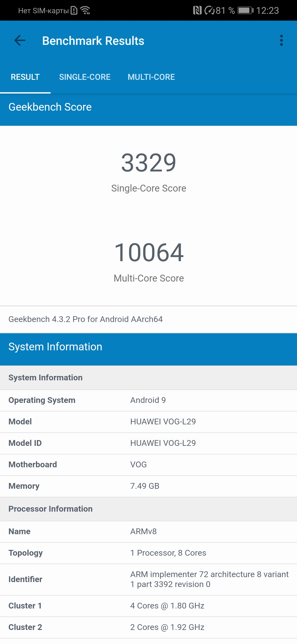Screen dimensions: 297x644
Task: Tap the Memory 7.49 GB row
Action: click(148, 486)
